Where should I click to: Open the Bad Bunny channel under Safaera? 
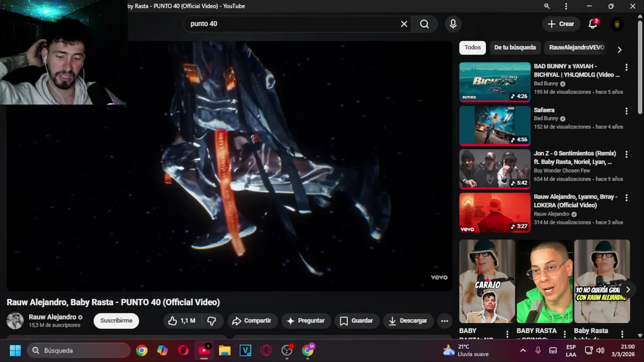(x=546, y=119)
